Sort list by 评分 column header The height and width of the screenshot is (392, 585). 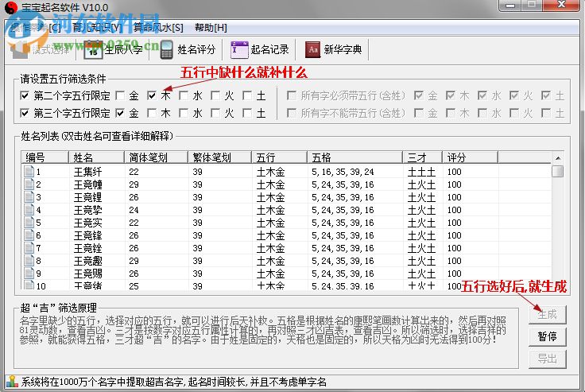[470, 157]
